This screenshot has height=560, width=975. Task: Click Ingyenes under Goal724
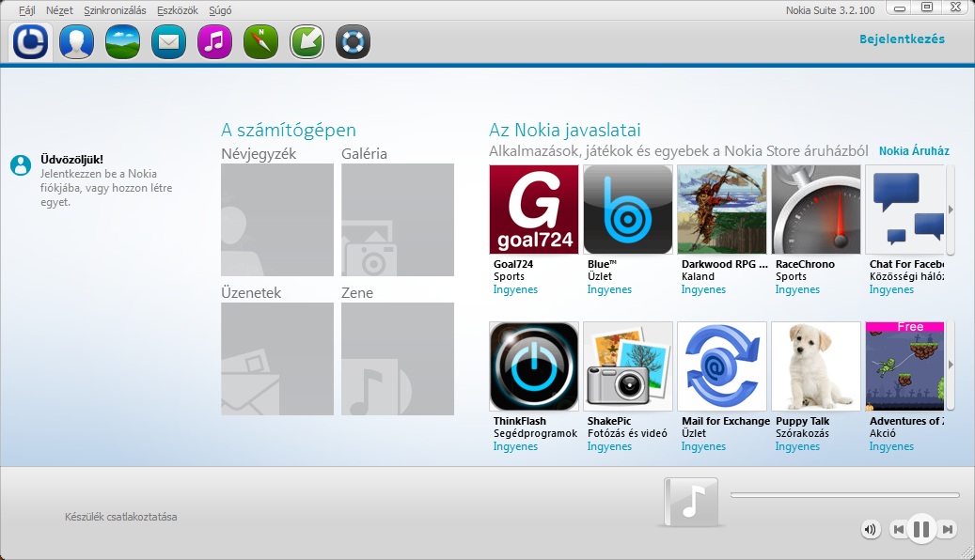click(515, 289)
